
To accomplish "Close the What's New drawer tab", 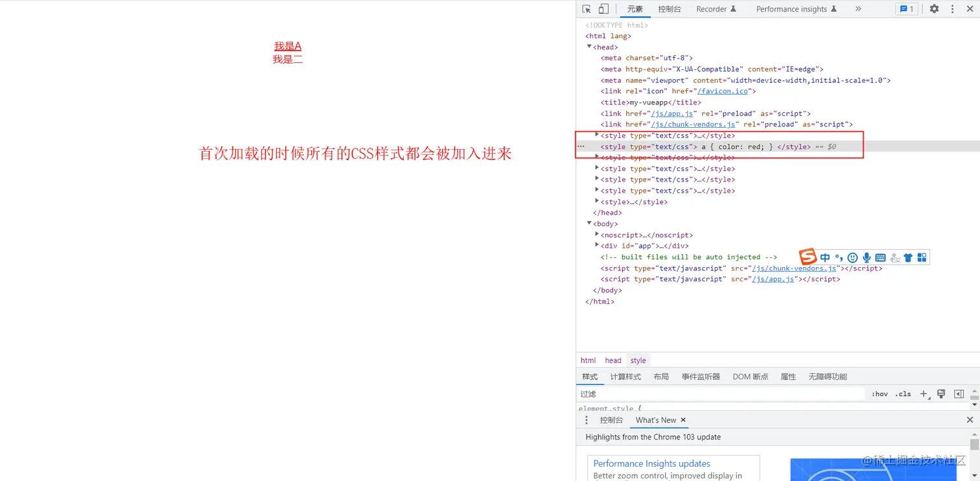I will coord(683,420).
